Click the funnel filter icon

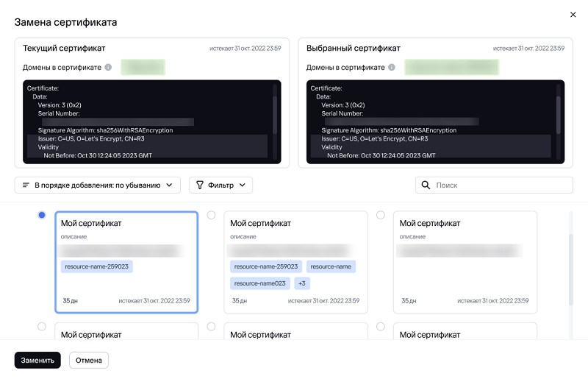pos(200,185)
